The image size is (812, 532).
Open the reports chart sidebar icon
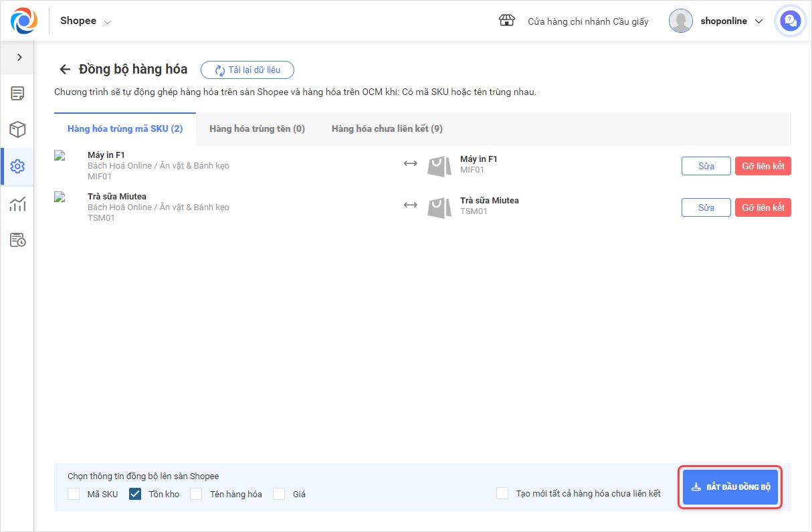pyautogui.click(x=17, y=204)
